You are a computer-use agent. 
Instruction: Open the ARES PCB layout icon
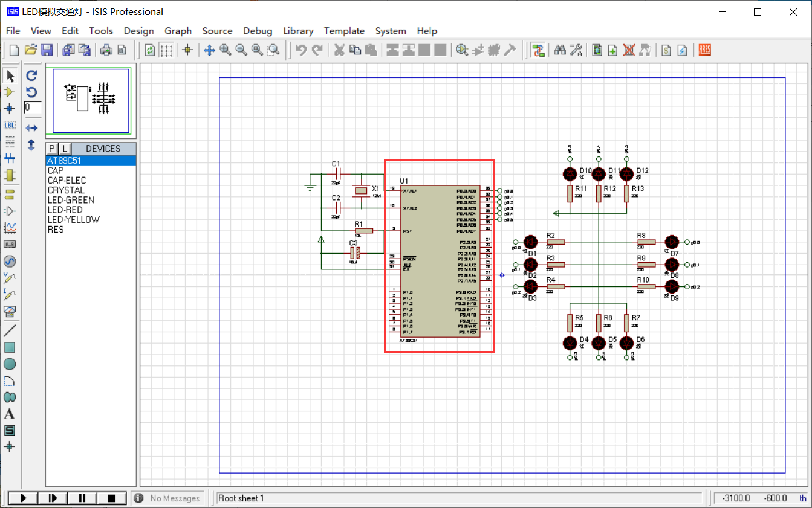tap(704, 50)
